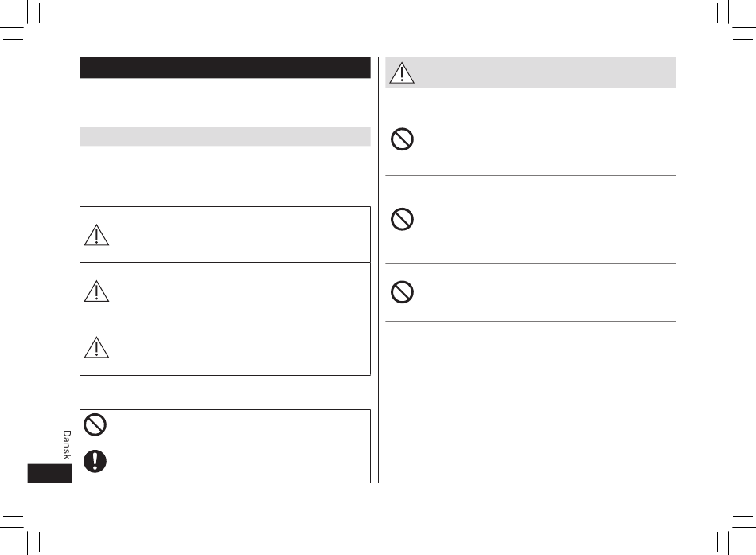756x555 pixels.
Task: Click the vertical Dansk language label
Action: pos(67,445)
